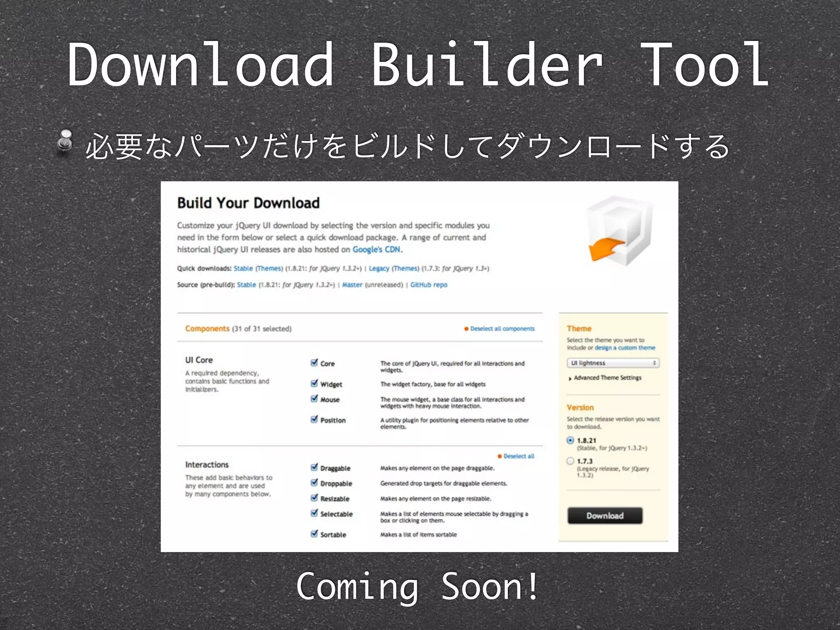Uncheck the Droppable interaction checkbox
This screenshot has height=630, width=840.
point(314,483)
